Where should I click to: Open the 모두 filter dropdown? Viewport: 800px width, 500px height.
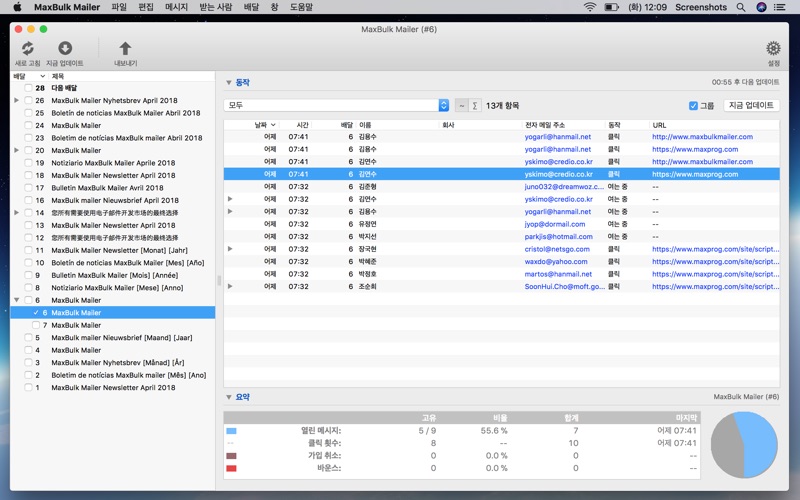click(336, 105)
